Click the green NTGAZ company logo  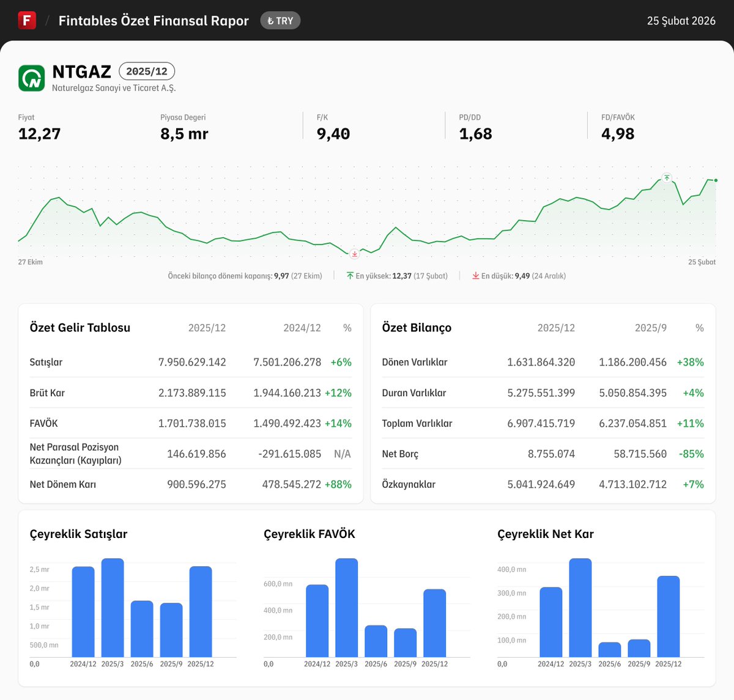click(x=31, y=78)
